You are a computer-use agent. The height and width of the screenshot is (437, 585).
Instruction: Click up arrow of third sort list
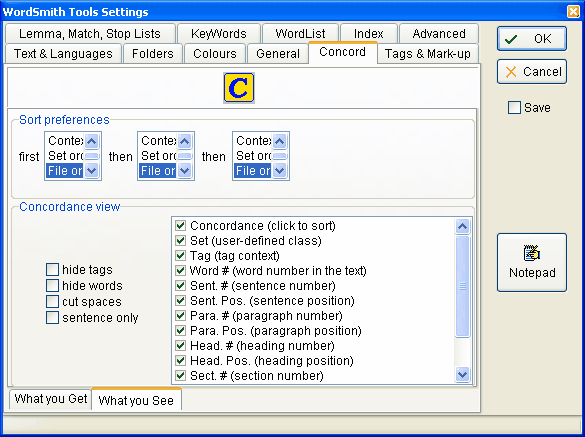[280, 141]
